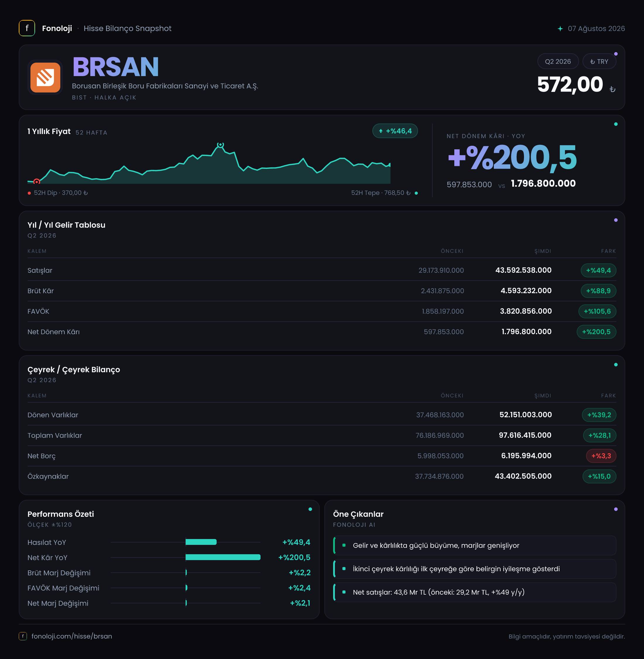The image size is (644, 659).
Task: Click the Net Marj Değişimi +%2,1 value
Action: (300, 603)
